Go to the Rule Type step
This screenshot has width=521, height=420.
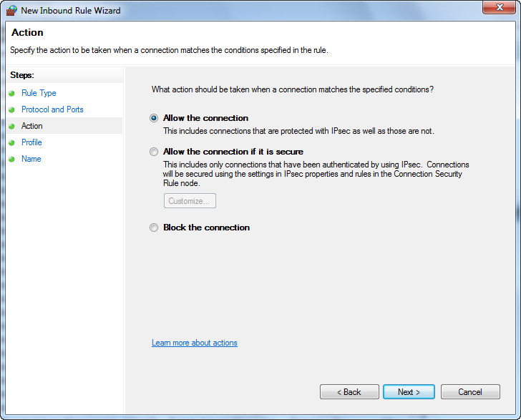39,93
